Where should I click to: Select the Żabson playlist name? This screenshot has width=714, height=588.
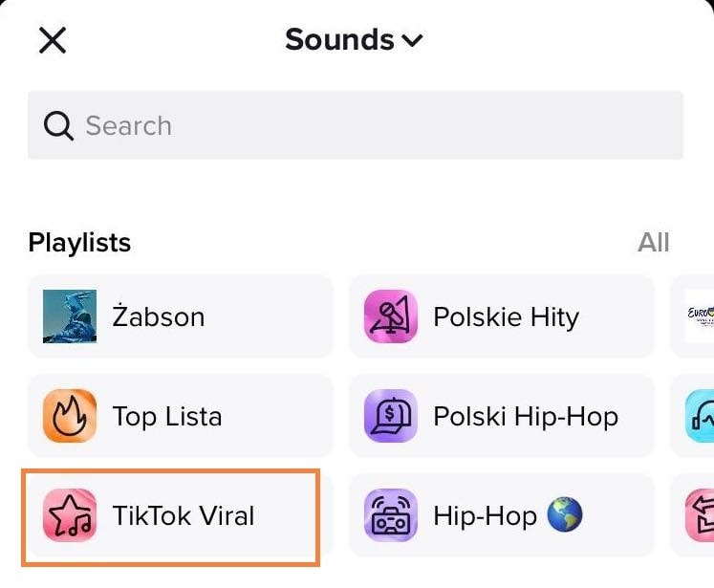tap(159, 317)
